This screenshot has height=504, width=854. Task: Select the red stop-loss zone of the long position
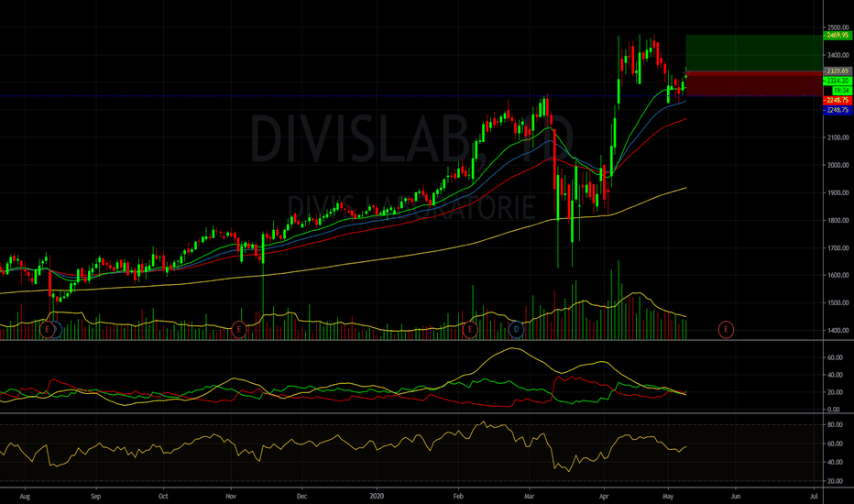[x=754, y=83]
